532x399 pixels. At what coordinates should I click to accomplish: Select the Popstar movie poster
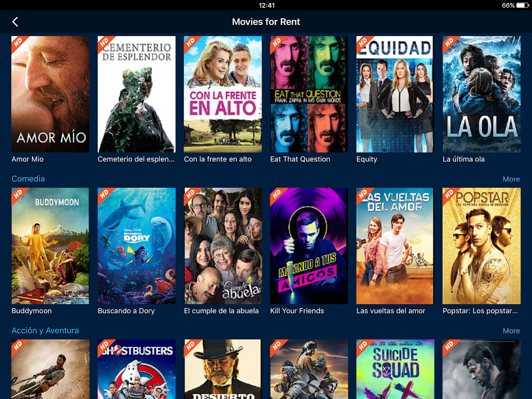click(x=482, y=246)
